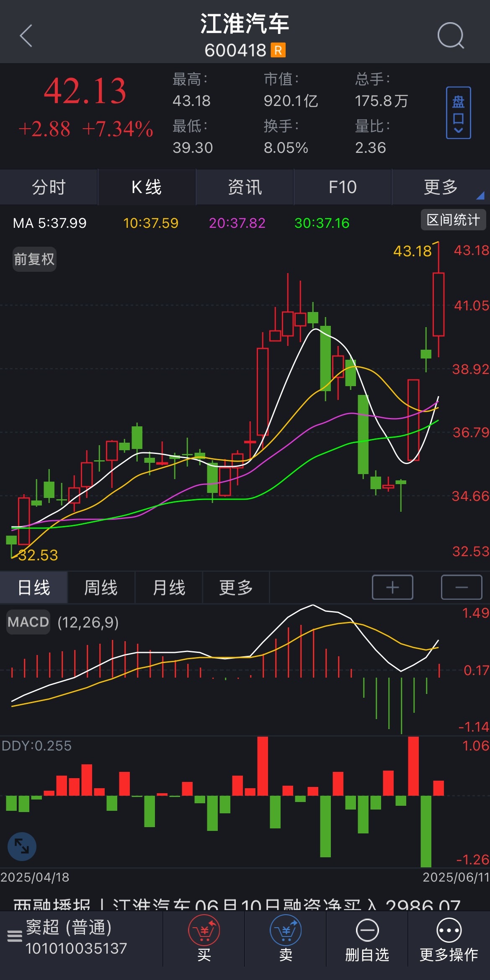Viewport: 490px width, 980px height.
Task: Tap the DDY:0.255 indicator label
Action: [x=36, y=745]
